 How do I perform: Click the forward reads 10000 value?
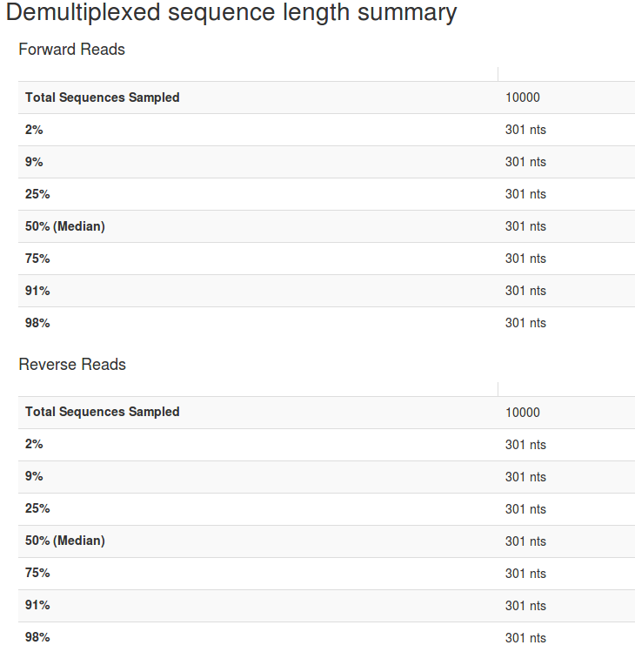[523, 97]
